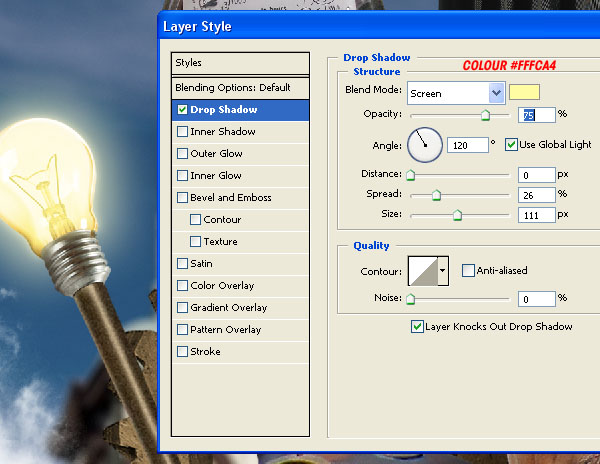Screen dimensions: 600x464
Task: Click the Size slider handle
Action: [x=457, y=215]
